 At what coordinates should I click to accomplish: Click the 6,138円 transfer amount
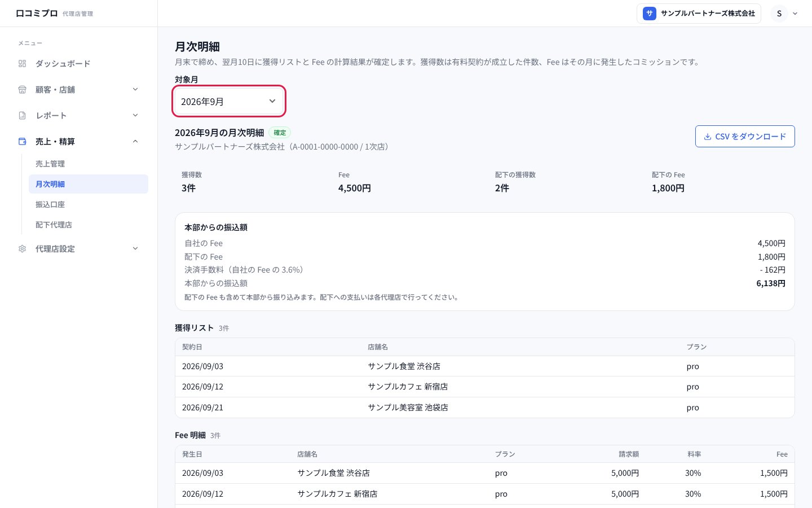tap(771, 283)
